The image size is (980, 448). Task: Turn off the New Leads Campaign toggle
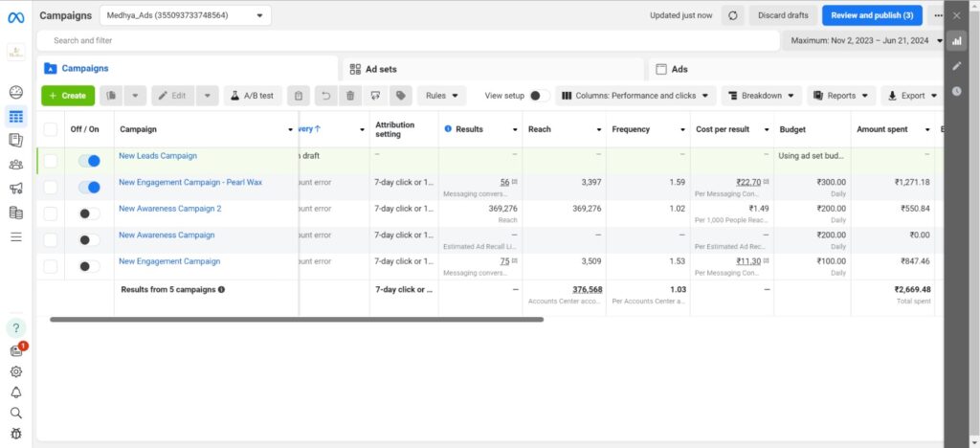pyautogui.click(x=89, y=161)
